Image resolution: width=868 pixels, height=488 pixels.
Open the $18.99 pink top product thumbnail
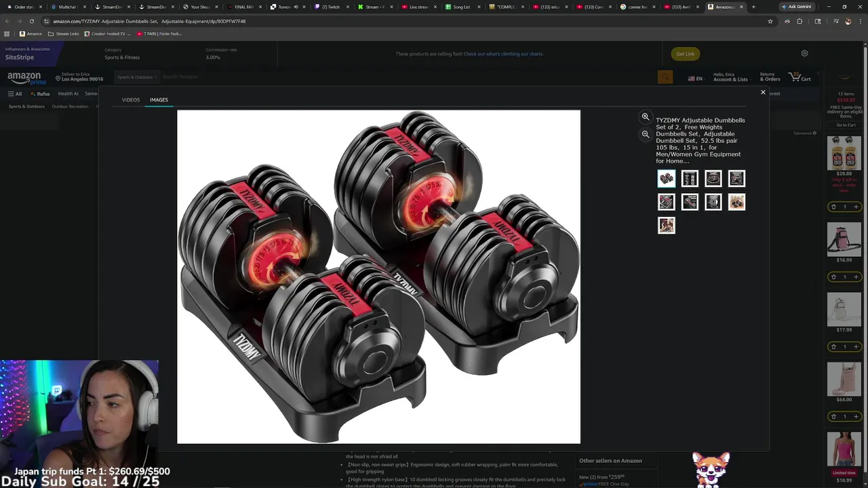click(844, 449)
